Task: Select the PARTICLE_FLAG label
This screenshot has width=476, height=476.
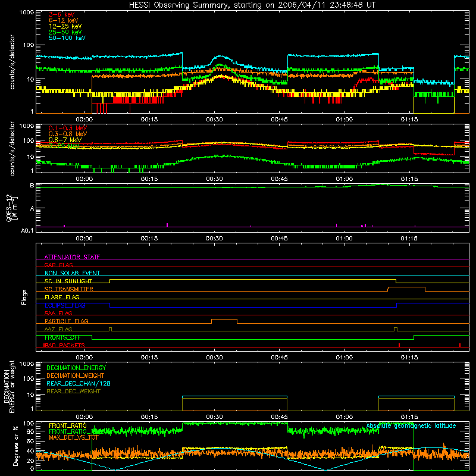Action: point(67,321)
